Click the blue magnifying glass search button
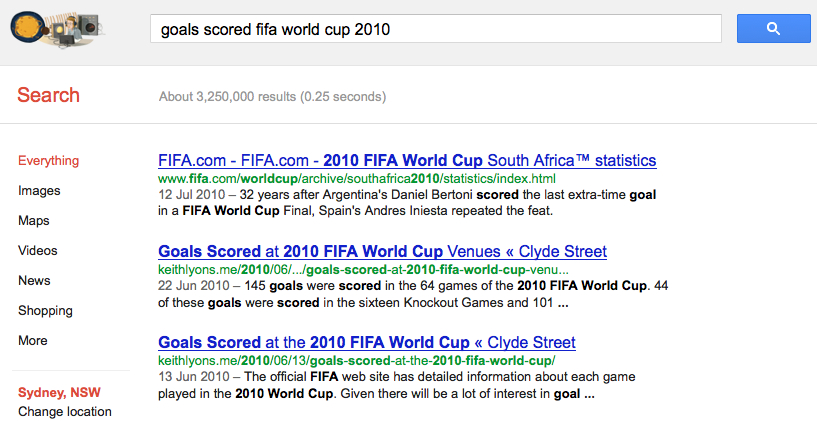 click(x=773, y=29)
